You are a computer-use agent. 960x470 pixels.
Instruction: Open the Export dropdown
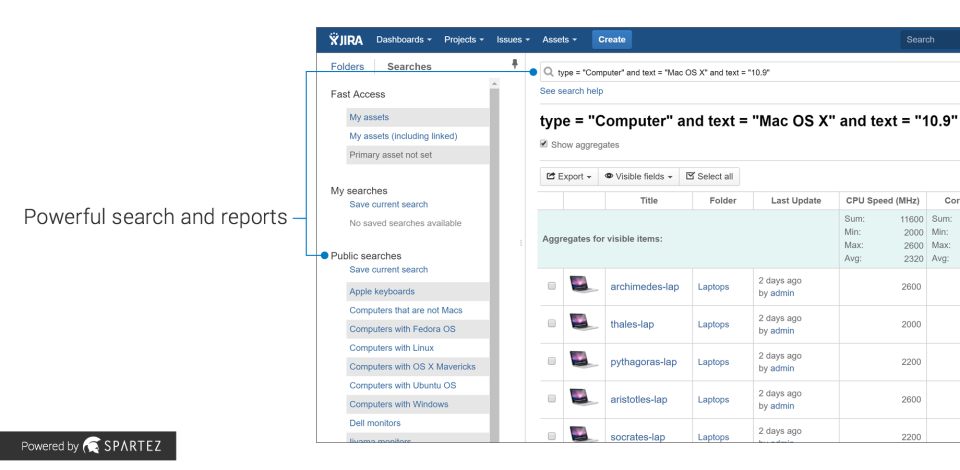[x=567, y=177]
